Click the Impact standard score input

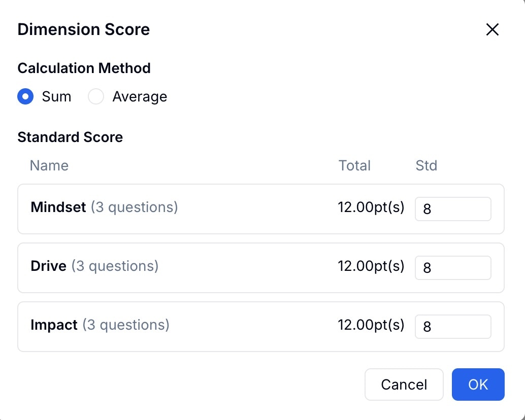[453, 327]
